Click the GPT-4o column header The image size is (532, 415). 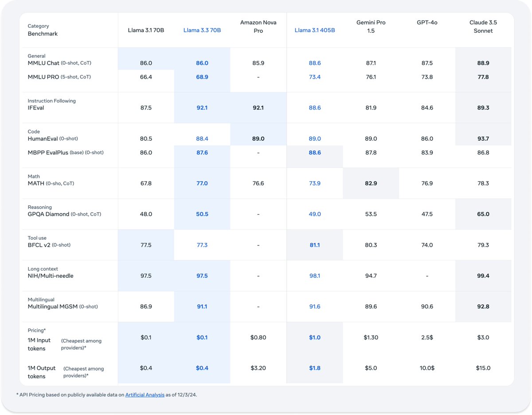tap(427, 23)
